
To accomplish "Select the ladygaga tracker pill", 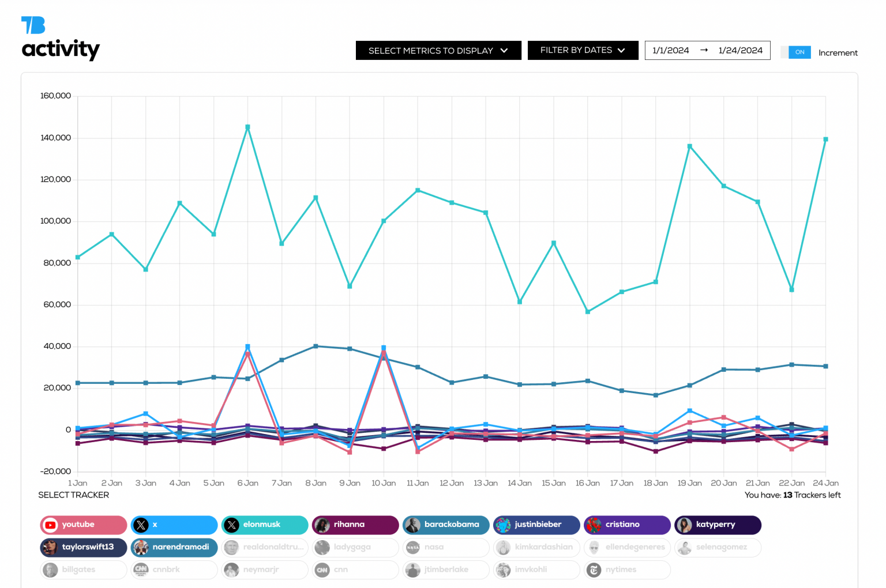I will [355, 547].
